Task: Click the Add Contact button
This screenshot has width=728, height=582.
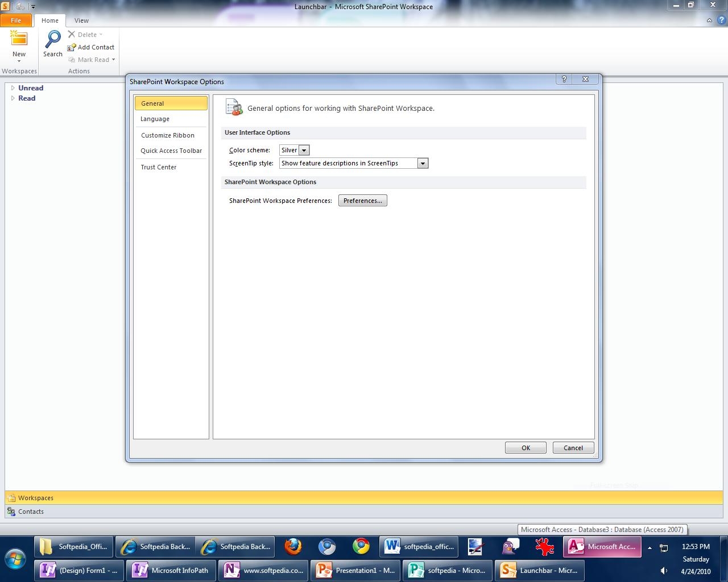Action: [x=91, y=47]
